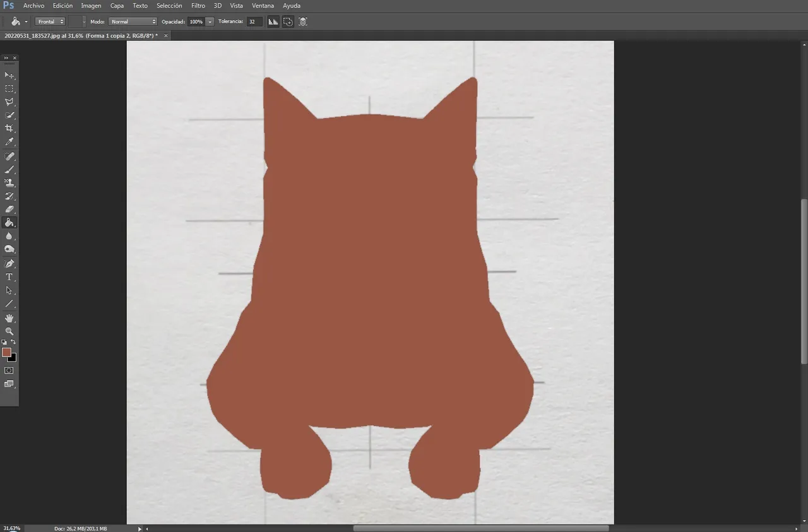The image size is (808, 532).
Task: Toggle the anti-alias option icon
Action: click(x=273, y=21)
